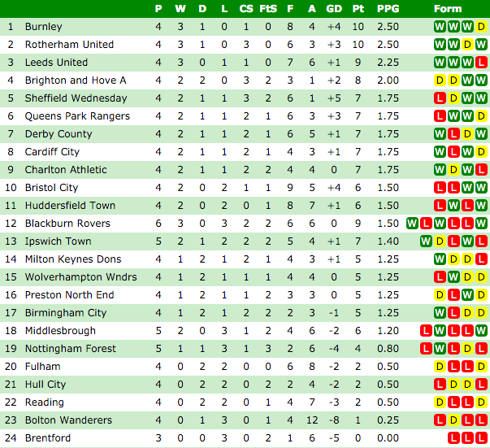Click Burnley's yellow D form badge
The width and height of the screenshot is (490, 448).
pos(481,27)
